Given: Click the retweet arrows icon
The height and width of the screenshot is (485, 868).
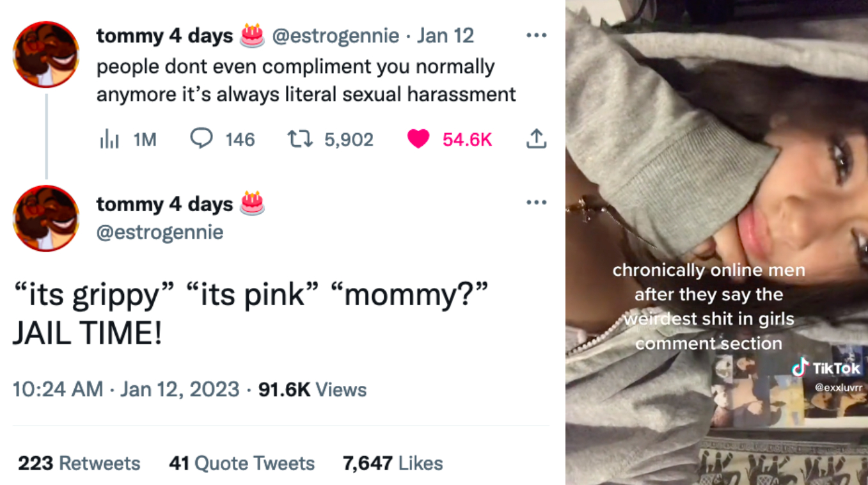Looking at the screenshot, I should point(298,139).
